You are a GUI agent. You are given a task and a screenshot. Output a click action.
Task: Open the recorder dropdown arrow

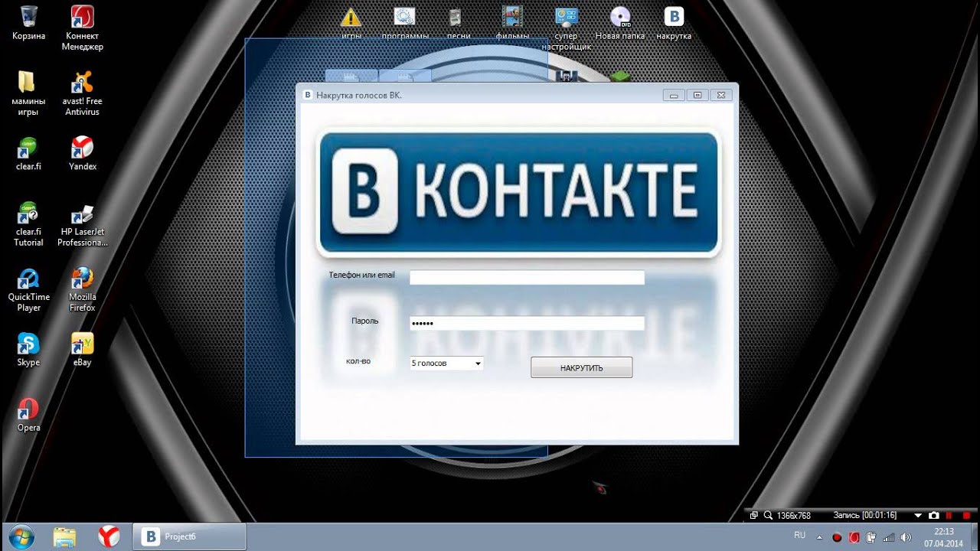pyautogui.click(x=919, y=516)
